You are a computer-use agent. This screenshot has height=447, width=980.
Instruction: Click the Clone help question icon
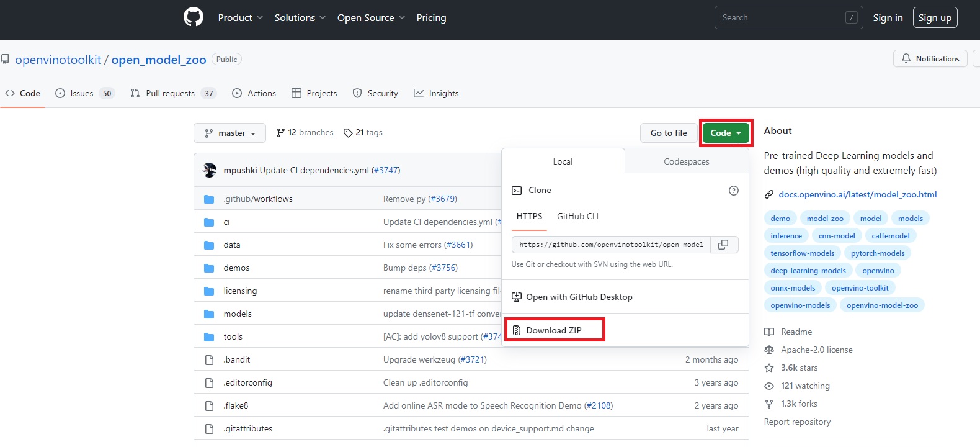[733, 191]
